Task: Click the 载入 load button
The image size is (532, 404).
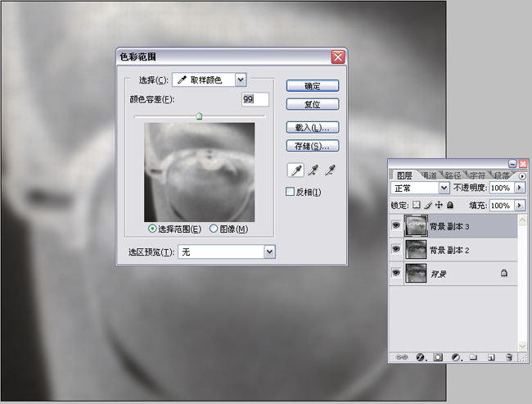Action: coord(313,127)
